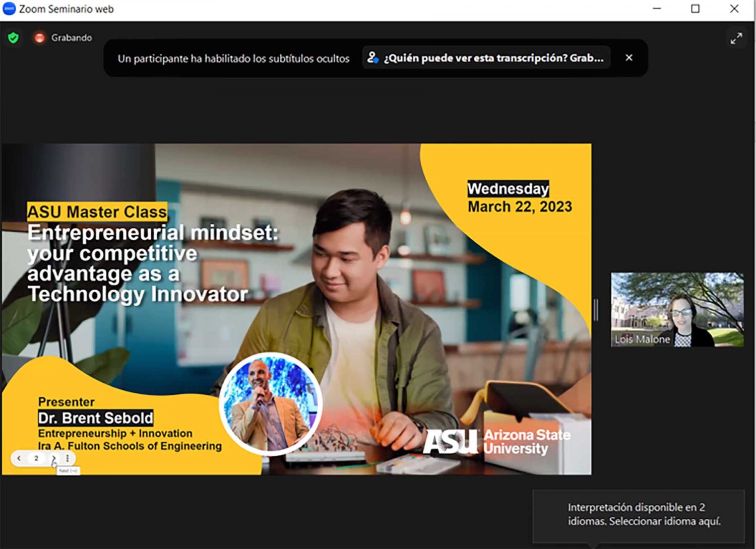
Task: Click the person icon in transcription notice
Action: point(372,58)
